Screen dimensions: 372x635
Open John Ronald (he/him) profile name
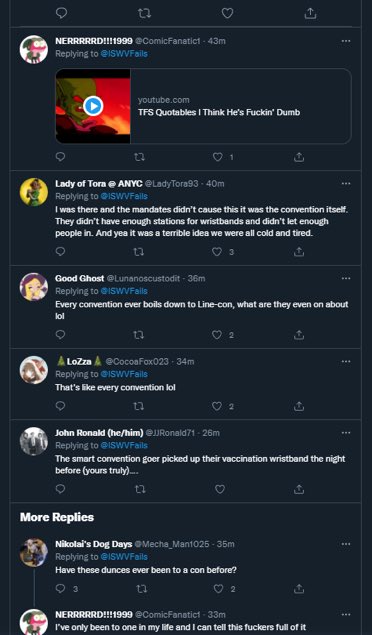(x=99, y=433)
